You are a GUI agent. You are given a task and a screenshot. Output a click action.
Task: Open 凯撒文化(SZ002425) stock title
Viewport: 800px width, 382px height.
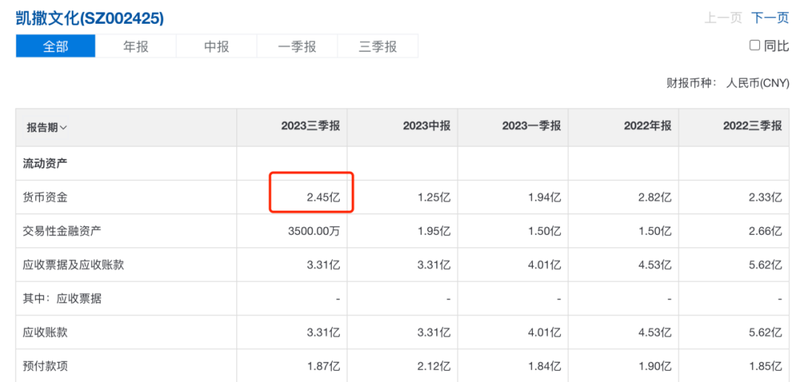(x=90, y=18)
